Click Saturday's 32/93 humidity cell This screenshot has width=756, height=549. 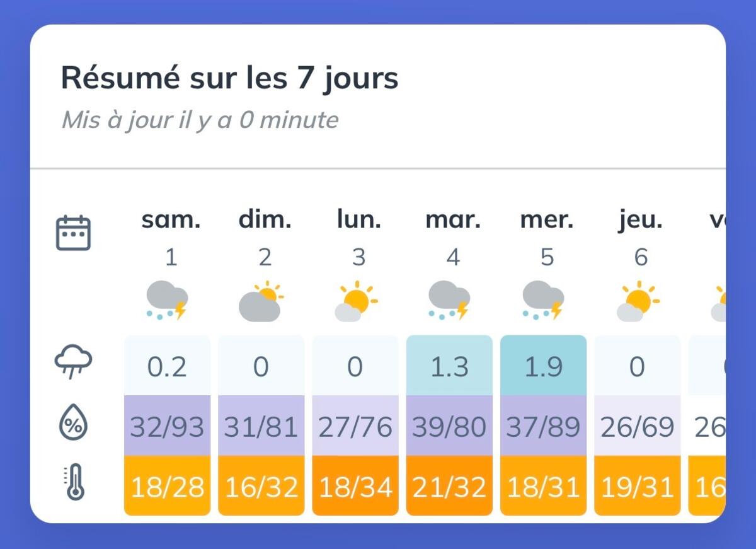click(x=167, y=426)
